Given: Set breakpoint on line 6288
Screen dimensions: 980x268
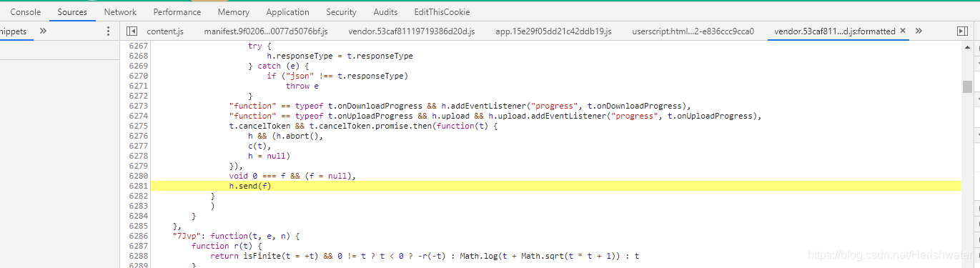Looking at the screenshot, I should (138, 256).
